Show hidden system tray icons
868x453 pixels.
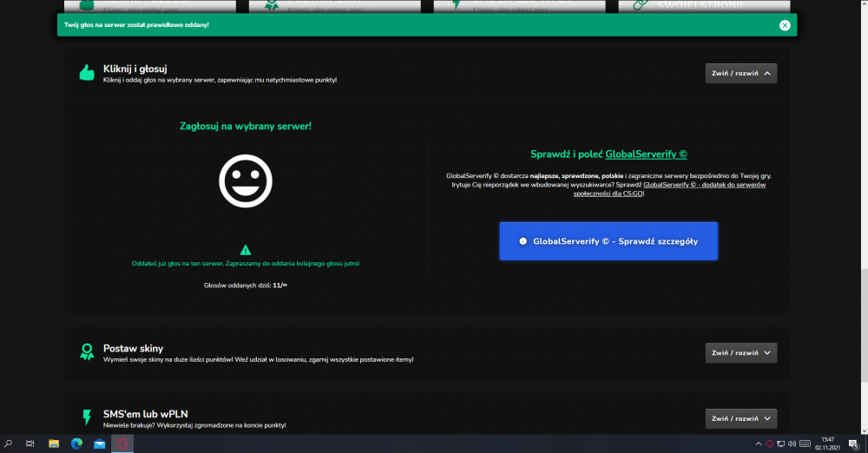[759, 443]
